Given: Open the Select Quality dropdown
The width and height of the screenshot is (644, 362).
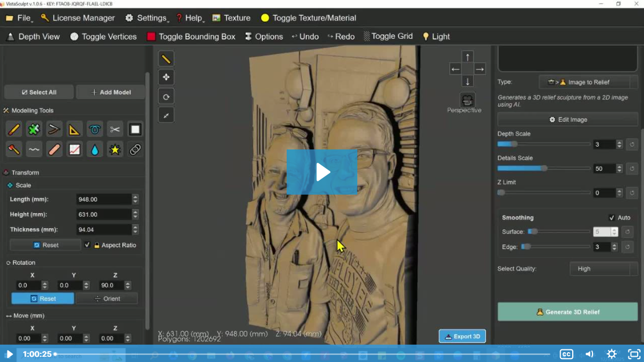Looking at the screenshot, I should tap(603, 269).
